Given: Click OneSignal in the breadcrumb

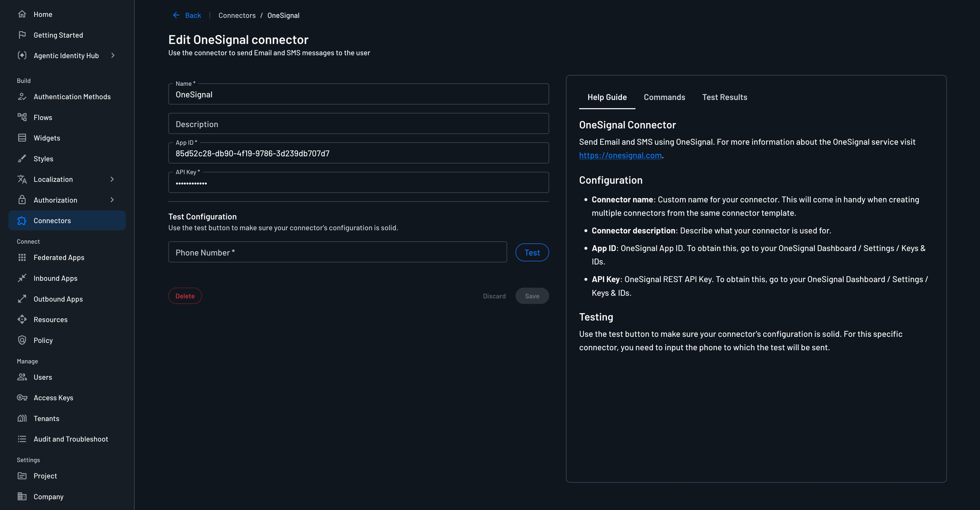Looking at the screenshot, I should [x=284, y=15].
